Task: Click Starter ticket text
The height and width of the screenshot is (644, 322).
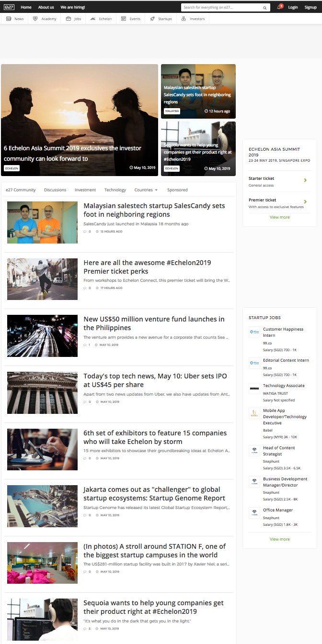Action: tap(262, 178)
